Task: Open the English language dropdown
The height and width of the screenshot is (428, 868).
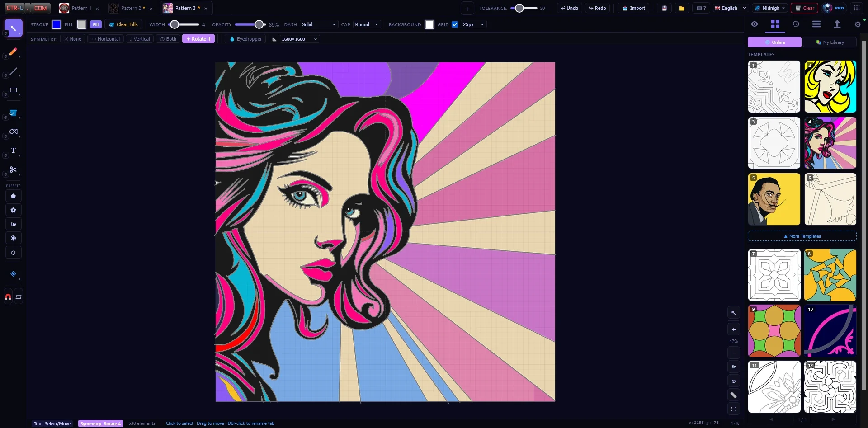Action: pos(730,8)
